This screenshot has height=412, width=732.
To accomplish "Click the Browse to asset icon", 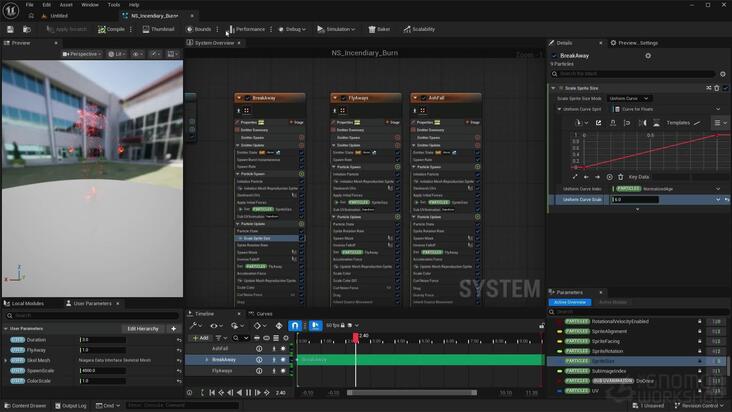I will click(x=27, y=29).
